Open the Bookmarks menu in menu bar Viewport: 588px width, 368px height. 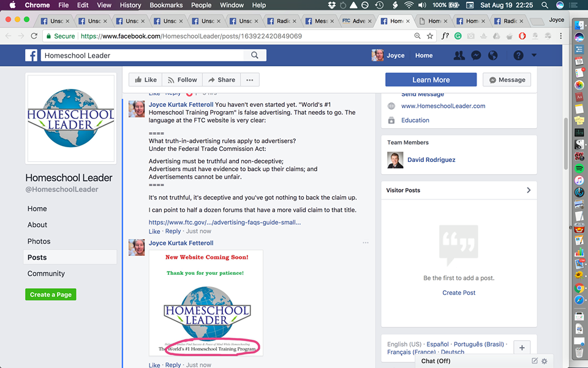166,5
